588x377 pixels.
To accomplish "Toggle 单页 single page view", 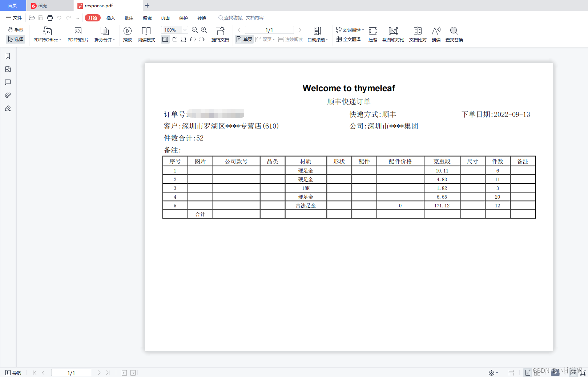I will pyautogui.click(x=244, y=39).
